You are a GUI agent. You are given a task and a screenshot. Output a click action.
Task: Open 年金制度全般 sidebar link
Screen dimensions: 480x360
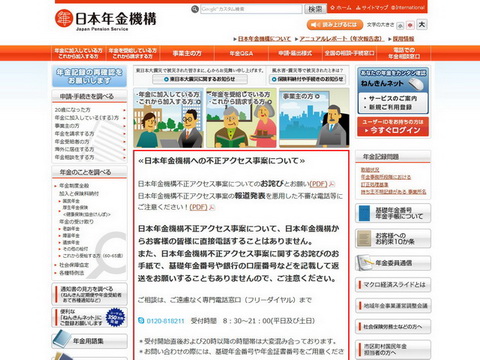click(74, 186)
